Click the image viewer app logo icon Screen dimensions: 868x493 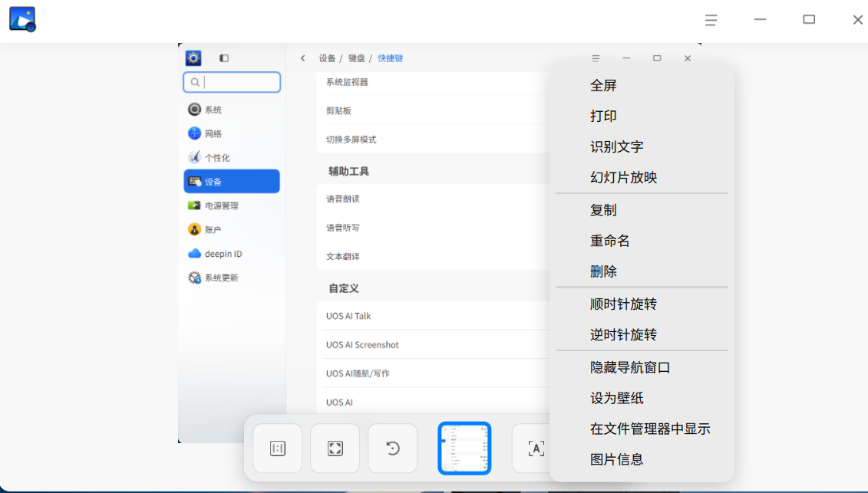pos(23,19)
